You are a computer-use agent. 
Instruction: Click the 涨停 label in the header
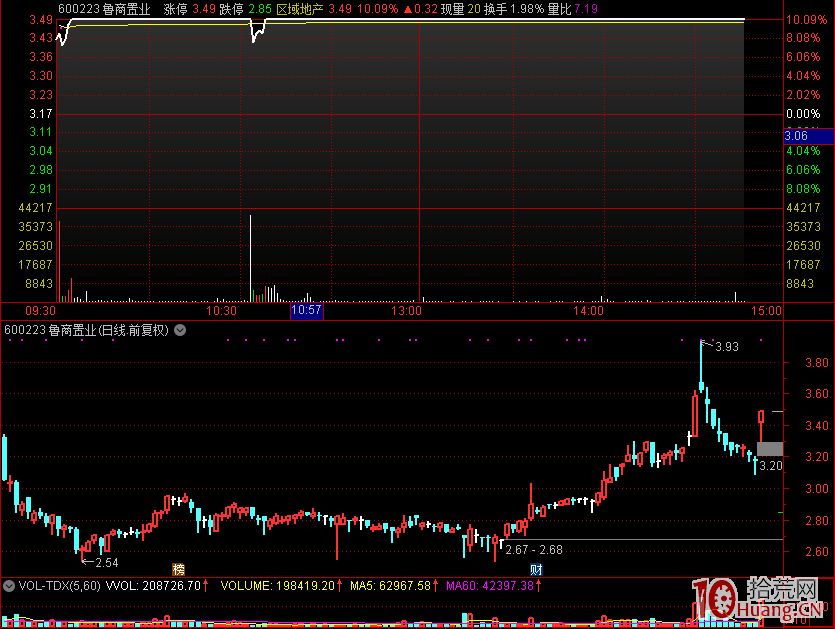[x=175, y=9]
